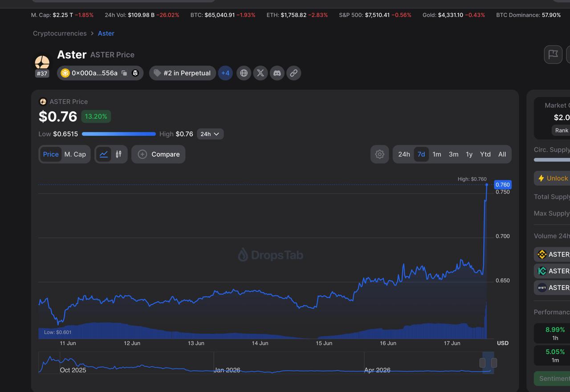Select the 3m chart timeframe
Image resolution: width=570 pixels, height=392 pixels.
click(x=453, y=154)
